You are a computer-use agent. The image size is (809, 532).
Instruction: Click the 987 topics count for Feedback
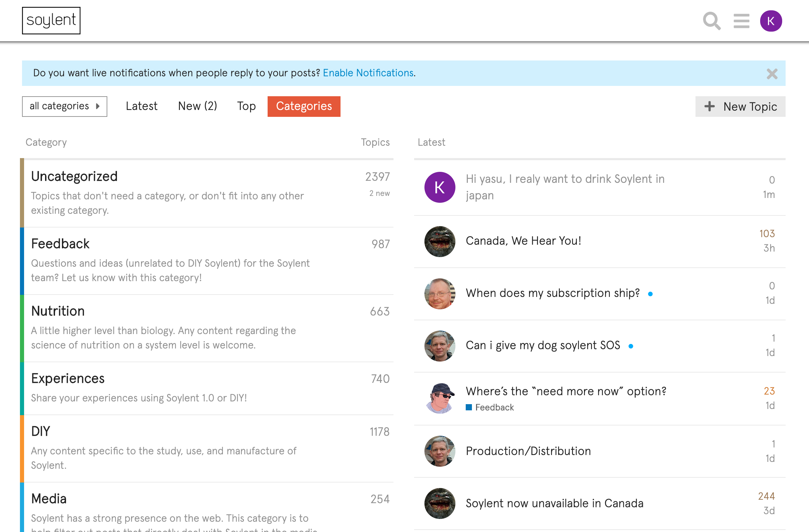coord(380,244)
